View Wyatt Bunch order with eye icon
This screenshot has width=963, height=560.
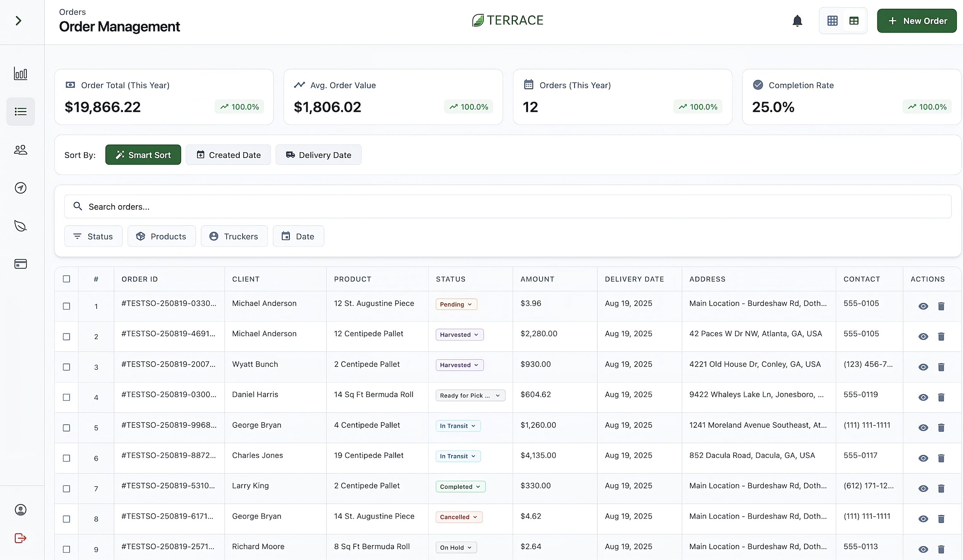click(x=923, y=367)
